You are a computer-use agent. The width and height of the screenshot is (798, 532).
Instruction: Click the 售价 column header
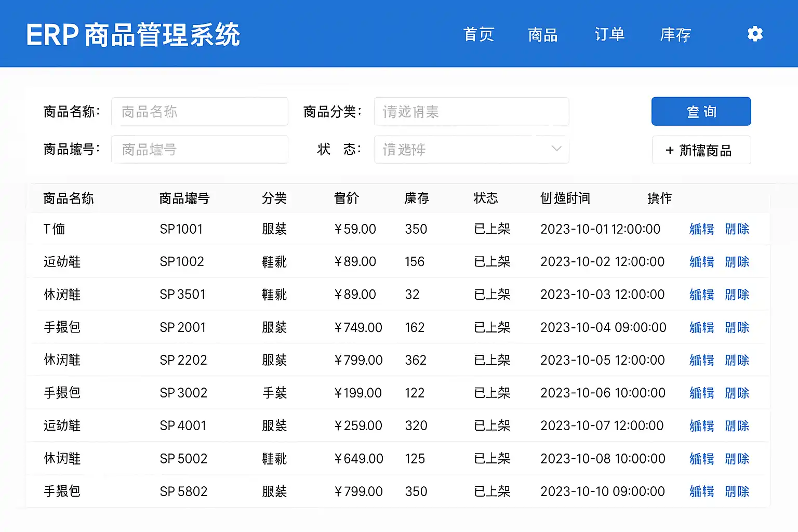(x=346, y=198)
